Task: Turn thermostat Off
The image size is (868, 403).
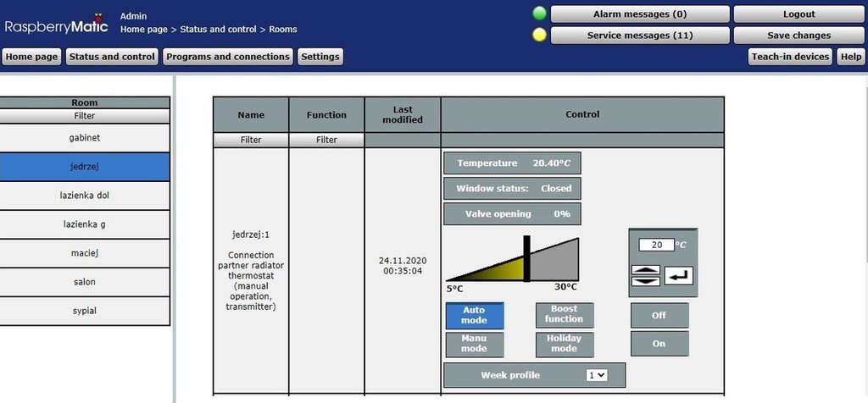Action: [x=659, y=315]
